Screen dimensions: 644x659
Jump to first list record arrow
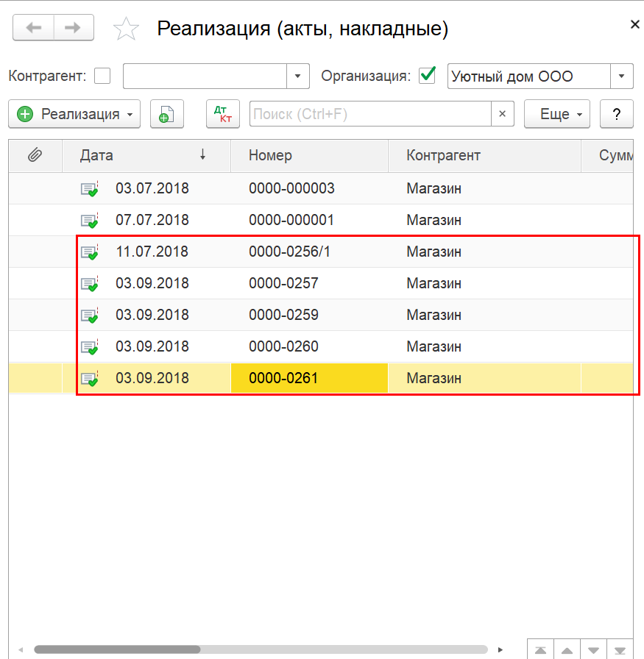tap(540, 651)
